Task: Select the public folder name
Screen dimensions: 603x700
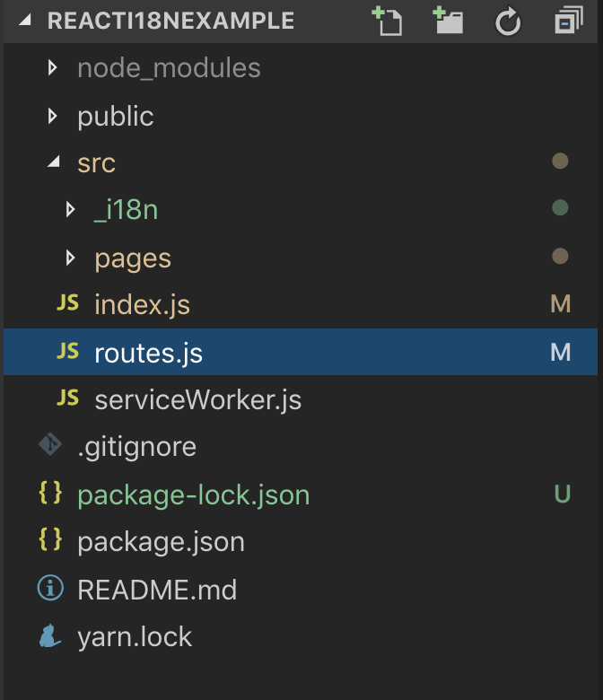Action: pos(116,117)
